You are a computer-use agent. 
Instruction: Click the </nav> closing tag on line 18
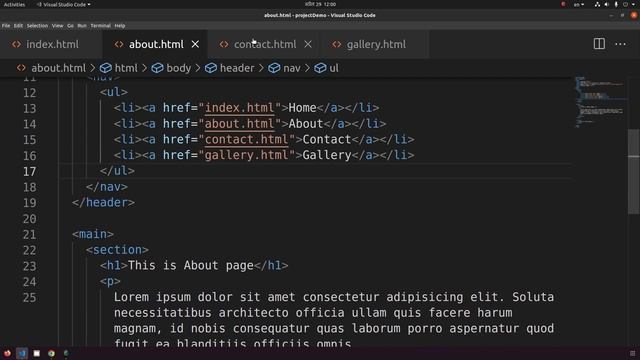[107, 187]
